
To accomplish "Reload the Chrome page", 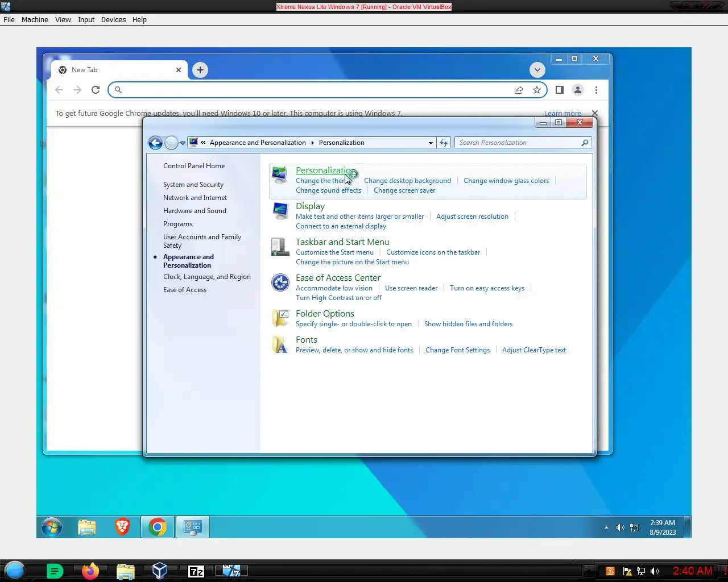I will (96, 90).
